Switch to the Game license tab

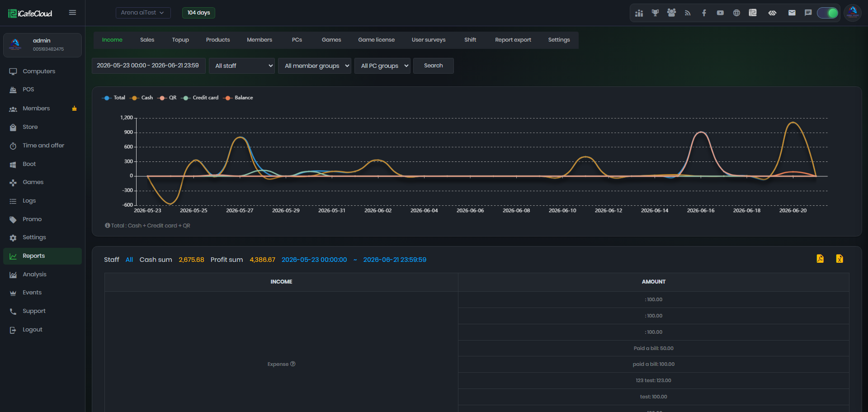376,40
